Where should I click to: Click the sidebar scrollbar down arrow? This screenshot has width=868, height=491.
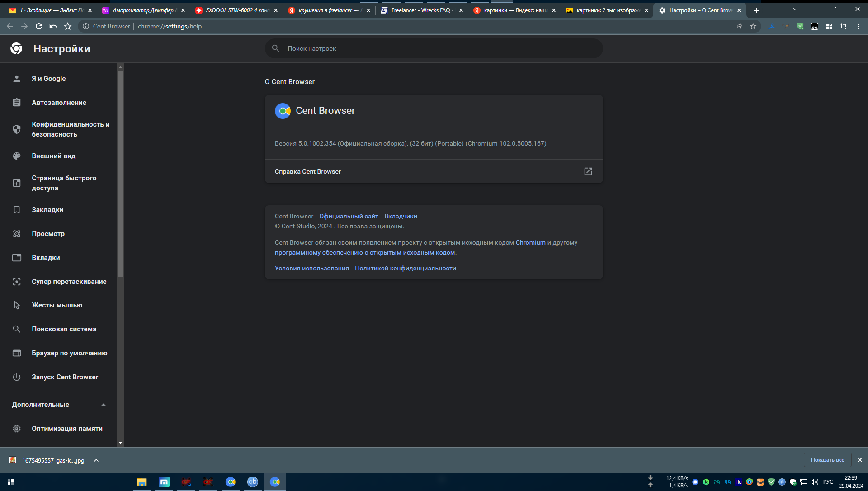point(120,443)
